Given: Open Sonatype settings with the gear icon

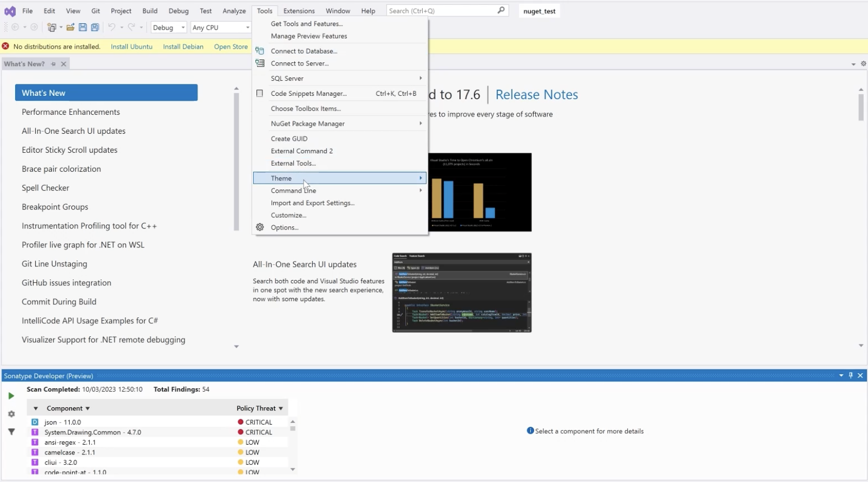Looking at the screenshot, I should [x=11, y=414].
